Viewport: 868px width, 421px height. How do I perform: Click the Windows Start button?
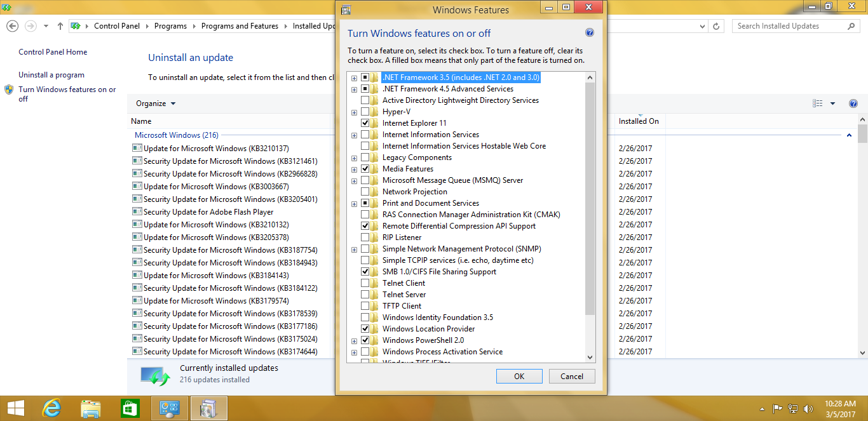point(15,408)
